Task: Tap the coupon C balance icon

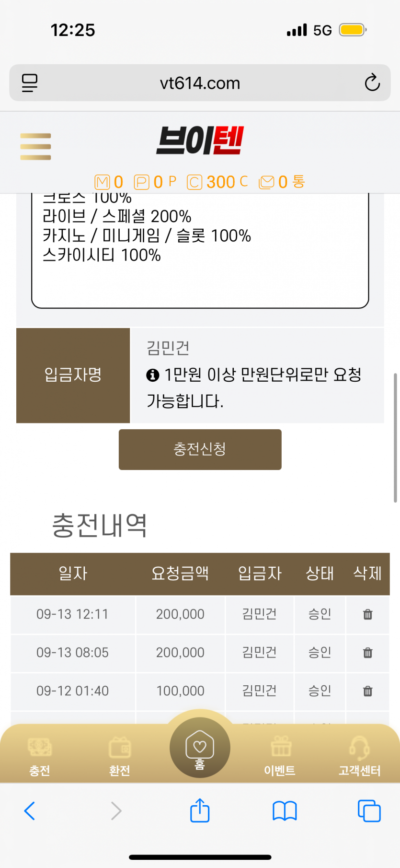Action: [x=194, y=182]
